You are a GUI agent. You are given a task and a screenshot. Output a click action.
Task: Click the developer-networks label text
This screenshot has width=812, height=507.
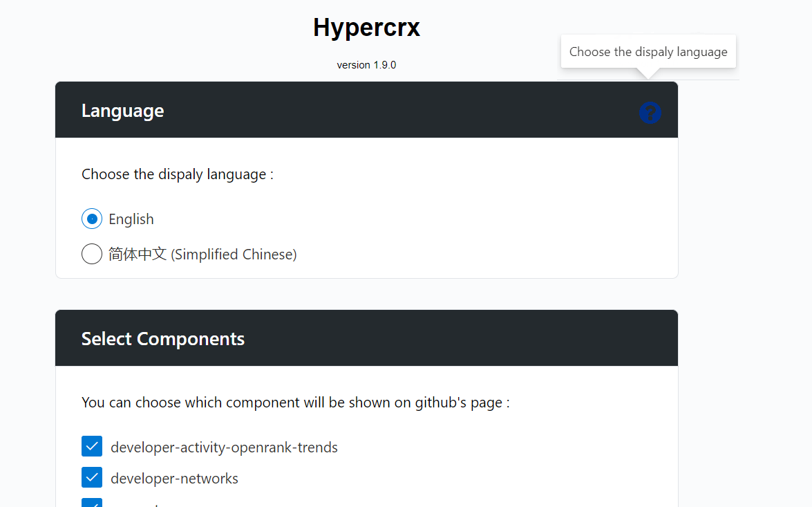pos(173,477)
